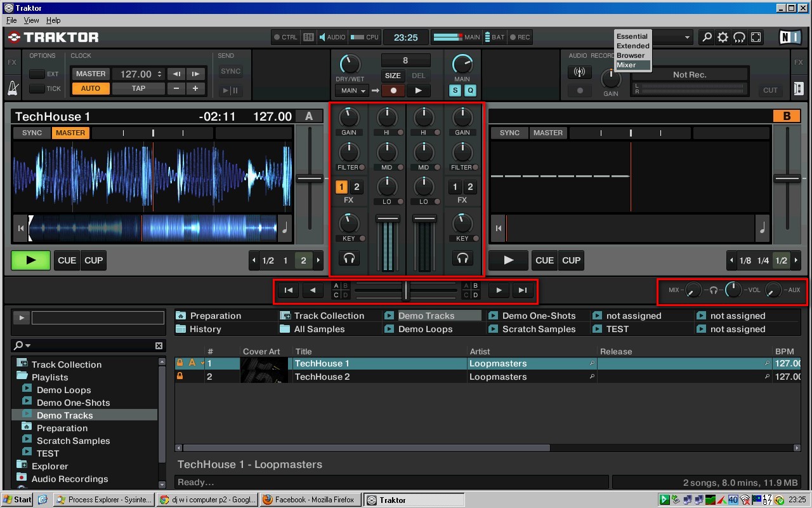Click the Deck A headphone cue button
The height and width of the screenshot is (508, 812).
coord(348,258)
